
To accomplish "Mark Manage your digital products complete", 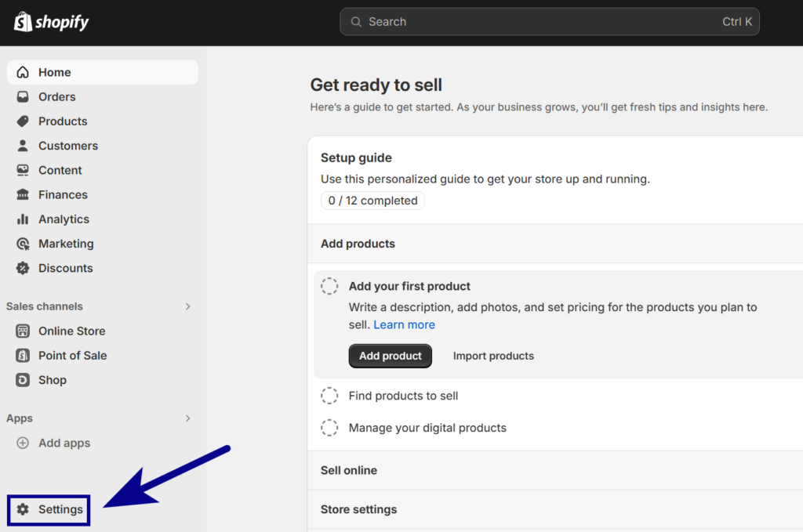I will coord(329,428).
